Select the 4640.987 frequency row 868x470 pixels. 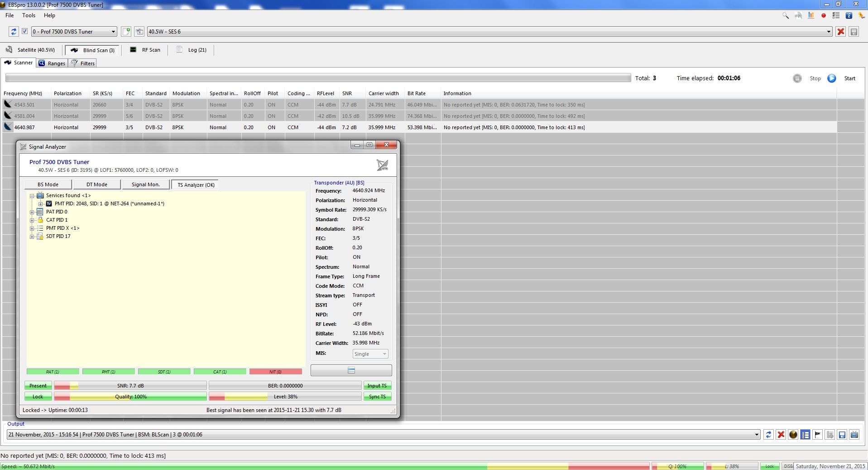[x=419, y=127]
